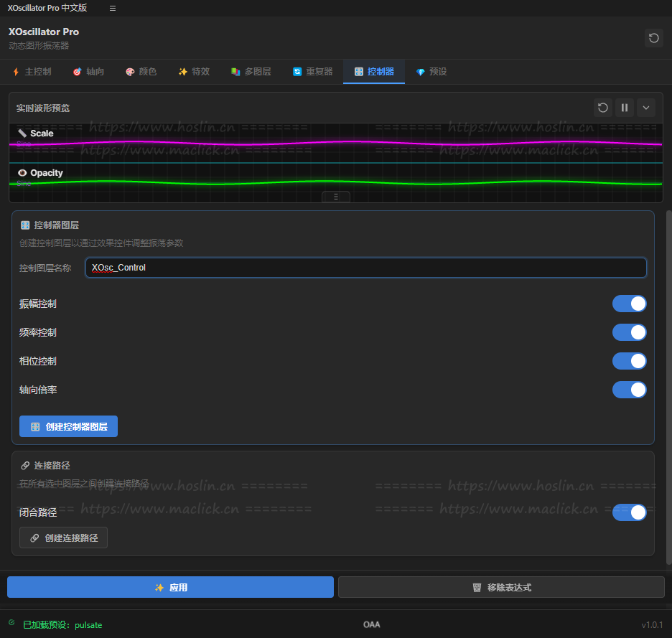Click the green status check icon
This screenshot has height=638, width=672.
(x=11, y=622)
